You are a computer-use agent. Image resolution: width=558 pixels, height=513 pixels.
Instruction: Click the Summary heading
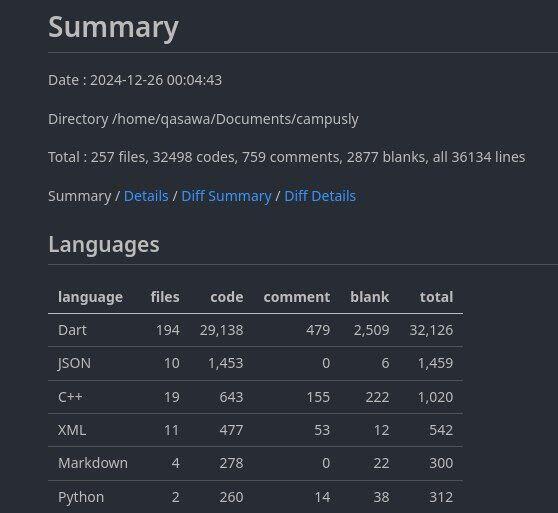[113, 27]
